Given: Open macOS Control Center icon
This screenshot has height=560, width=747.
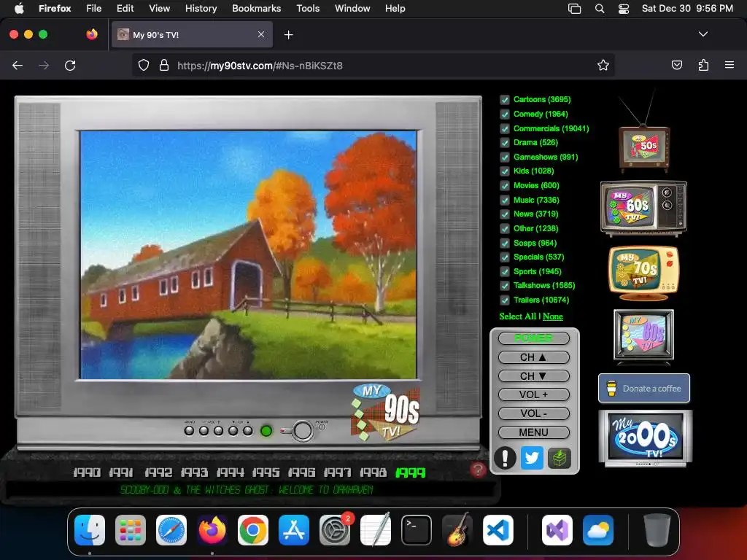Looking at the screenshot, I should 623,9.
